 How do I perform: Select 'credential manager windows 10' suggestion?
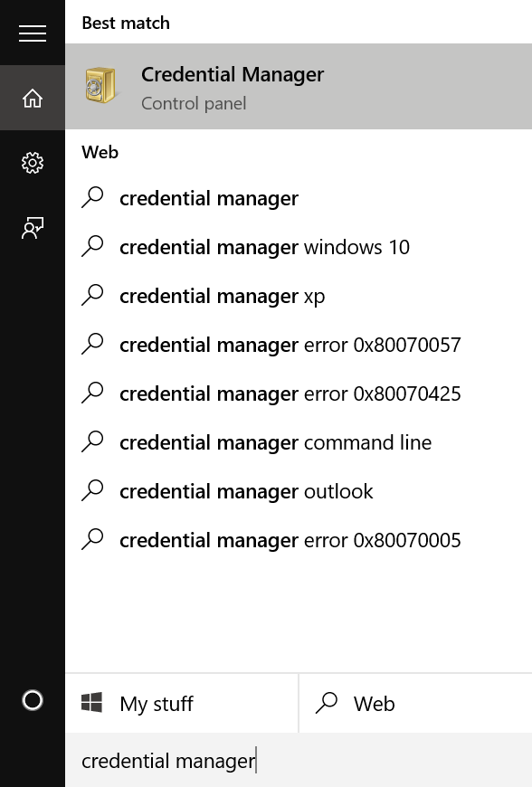click(264, 246)
